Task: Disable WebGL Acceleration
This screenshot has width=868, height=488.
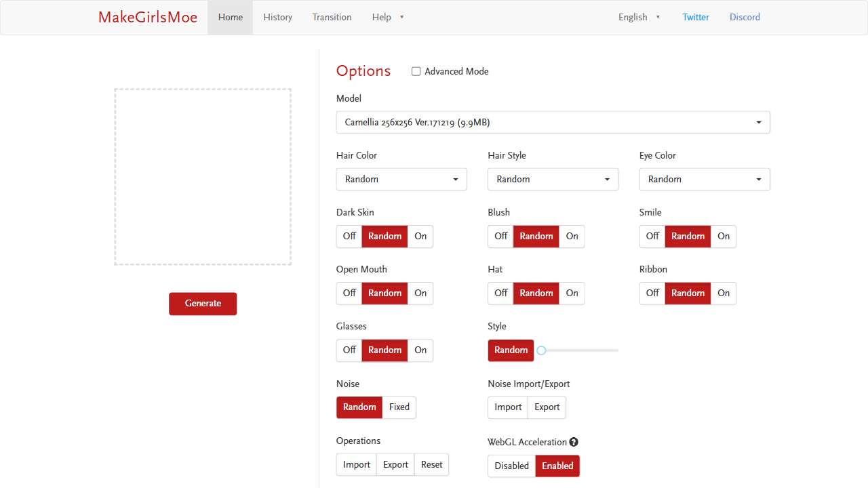Action: coord(511,466)
